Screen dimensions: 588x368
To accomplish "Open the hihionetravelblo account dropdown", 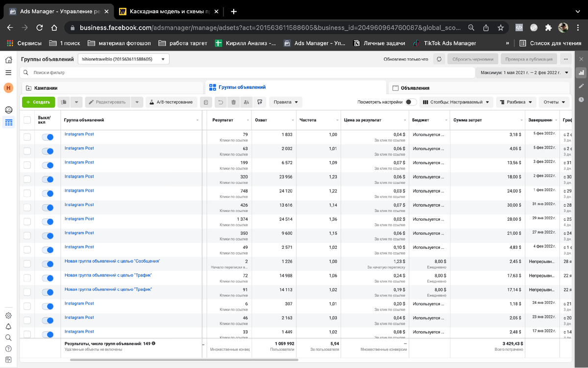I will pos(123,59).
